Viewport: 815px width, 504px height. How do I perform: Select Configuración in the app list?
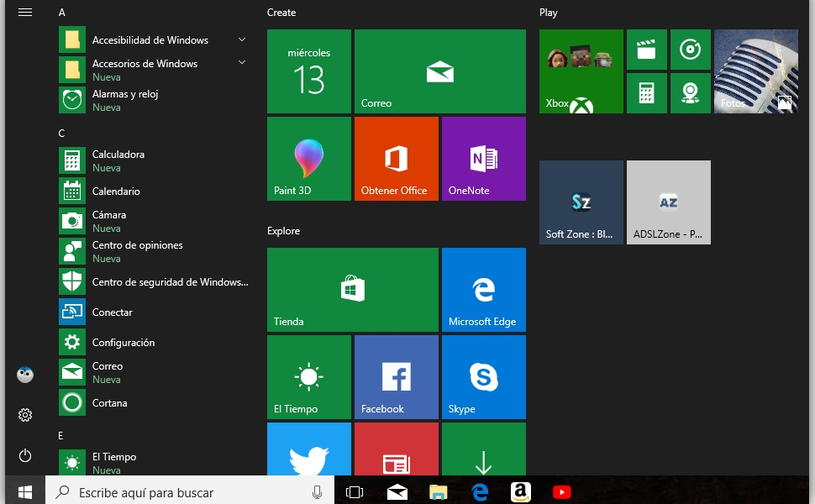124,343
